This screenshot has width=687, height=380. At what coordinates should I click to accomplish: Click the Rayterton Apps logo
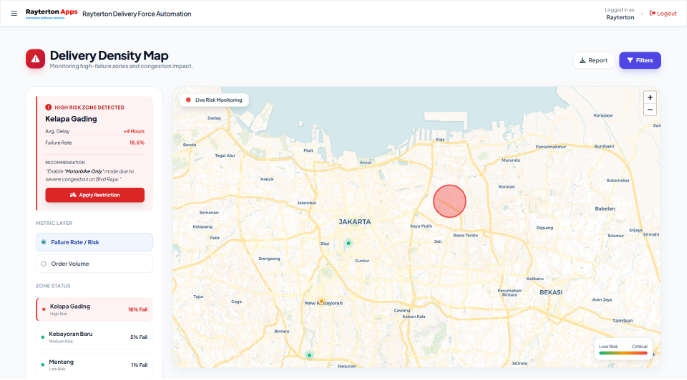coord(51,13)
